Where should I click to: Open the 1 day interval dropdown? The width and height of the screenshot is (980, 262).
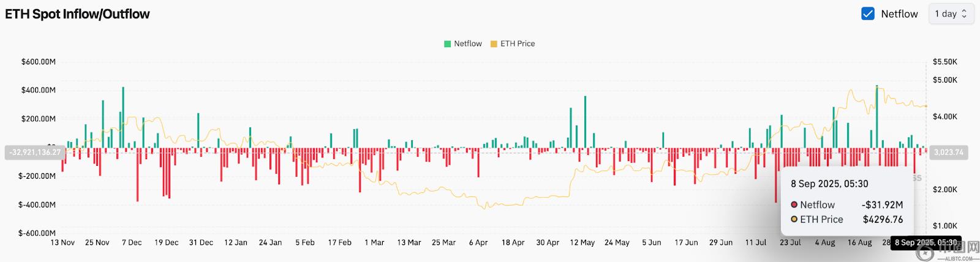tap(951, 14)
